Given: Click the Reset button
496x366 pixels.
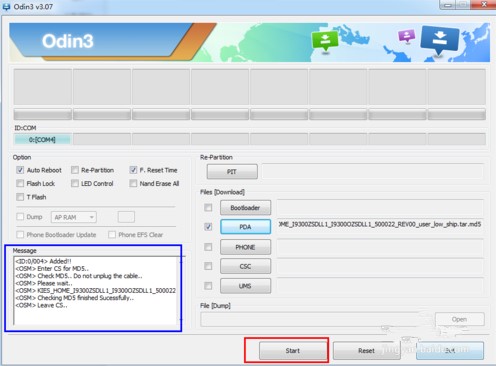Looking at the screenshot, I should 366,351.
